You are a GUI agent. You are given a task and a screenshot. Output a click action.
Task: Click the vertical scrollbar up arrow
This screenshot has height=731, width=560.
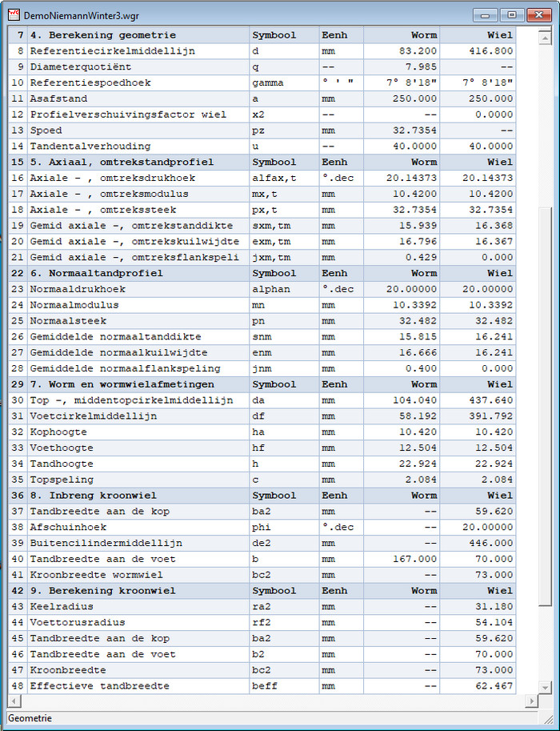[545, 38]
